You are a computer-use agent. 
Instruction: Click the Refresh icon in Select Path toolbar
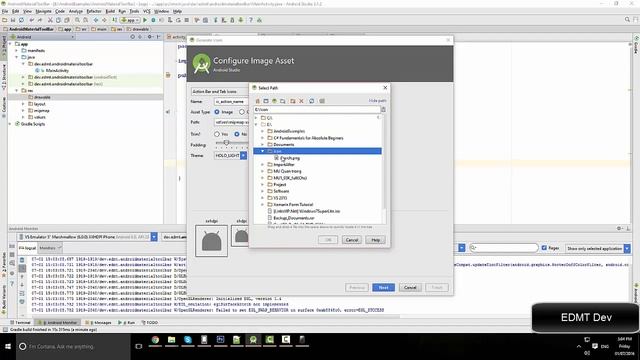coord(312,101)
